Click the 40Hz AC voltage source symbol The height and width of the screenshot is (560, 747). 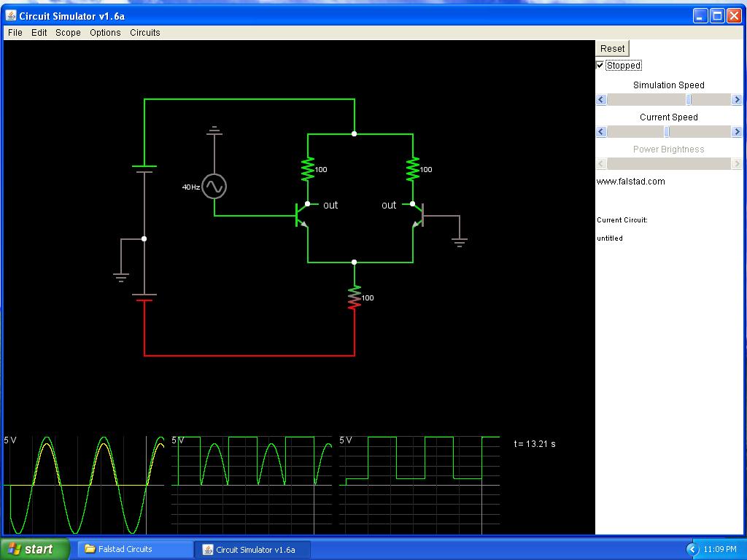[x=214, y=187]
